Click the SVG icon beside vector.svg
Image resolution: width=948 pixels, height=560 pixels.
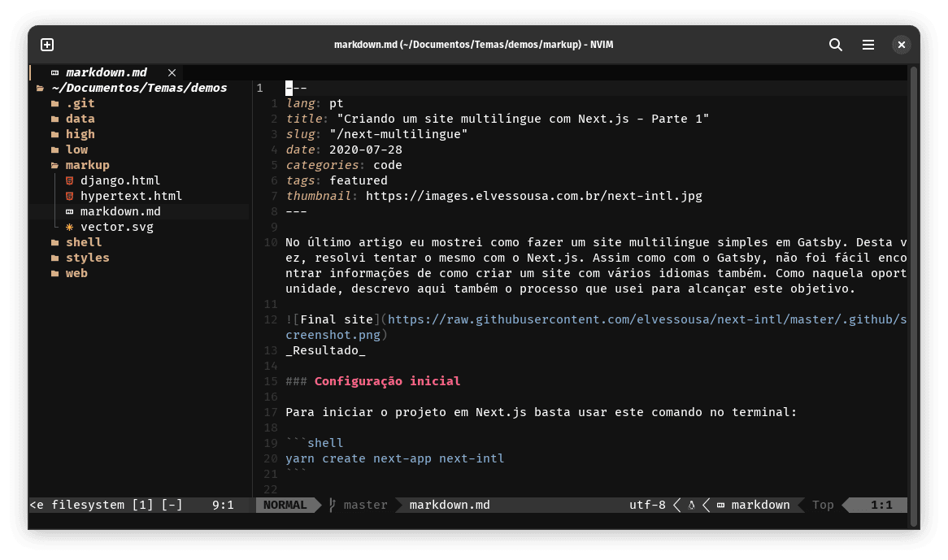coord(70,227)
